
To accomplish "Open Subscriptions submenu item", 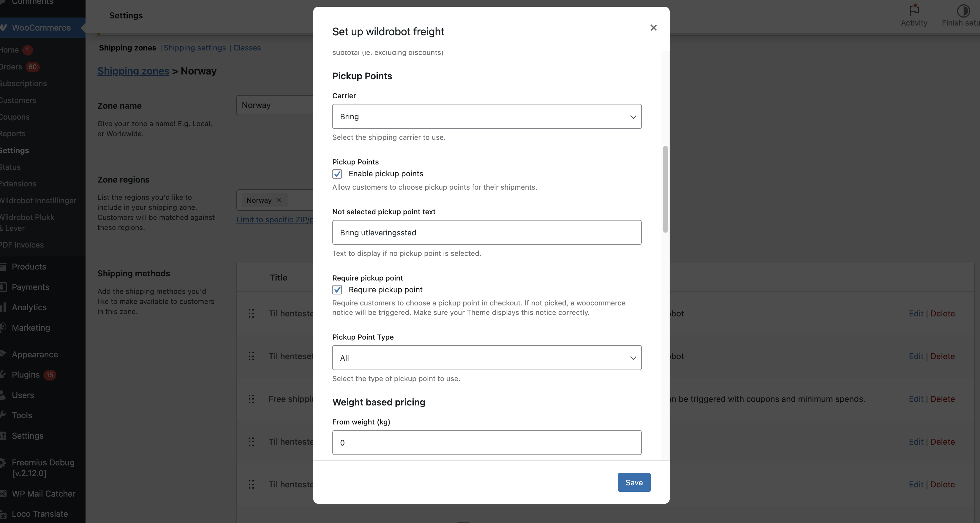I will 23,83.
